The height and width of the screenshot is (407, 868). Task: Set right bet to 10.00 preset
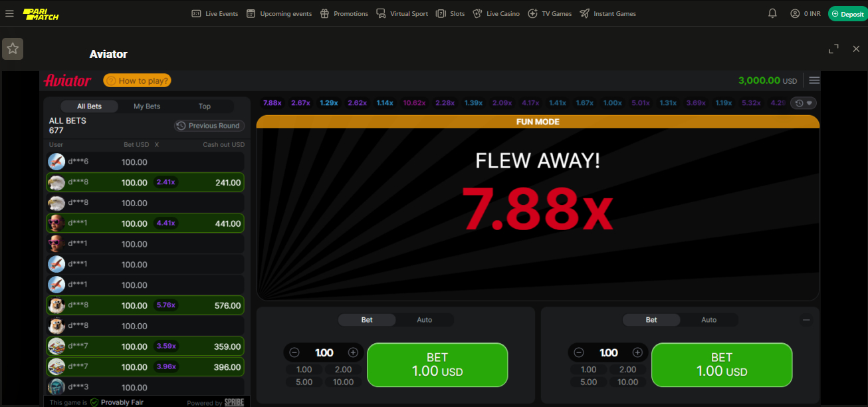point(628,382)
